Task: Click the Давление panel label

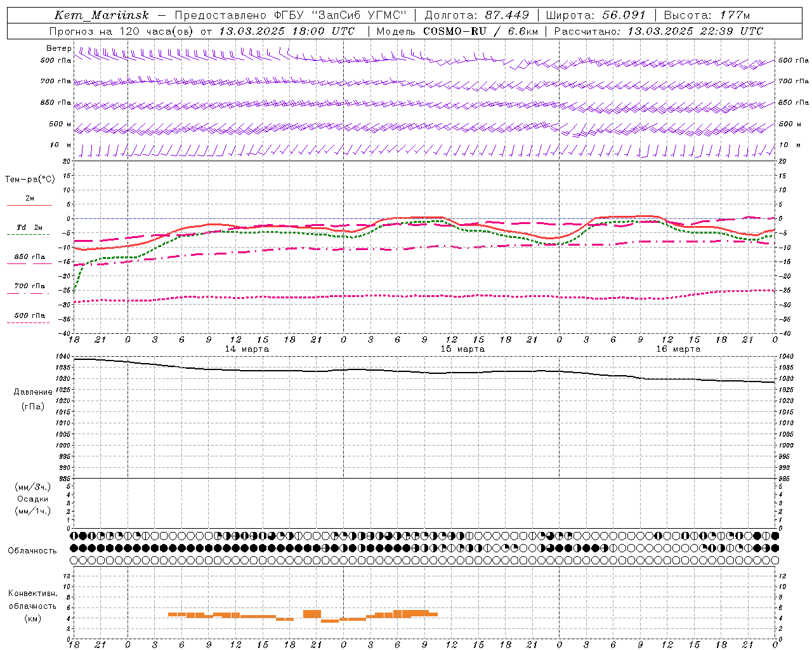Action: (33, 392)
